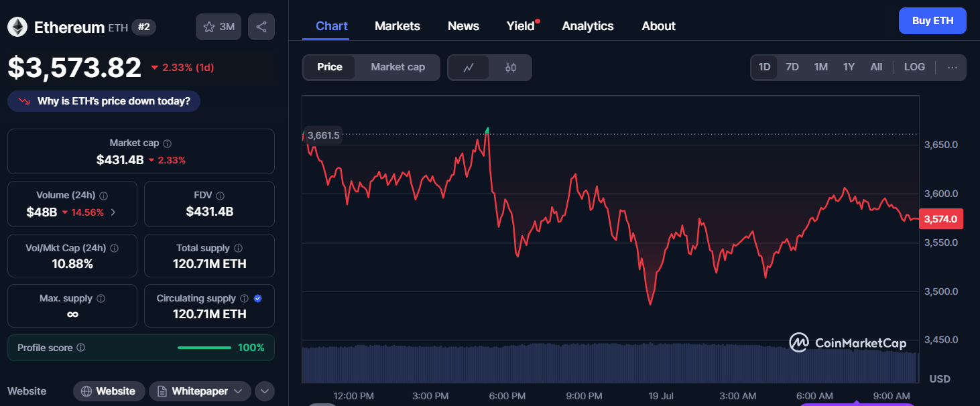Click the verified circulating supply badge
Screen dimensions: 980x406
pyautogui.click(x=258, y=299)
